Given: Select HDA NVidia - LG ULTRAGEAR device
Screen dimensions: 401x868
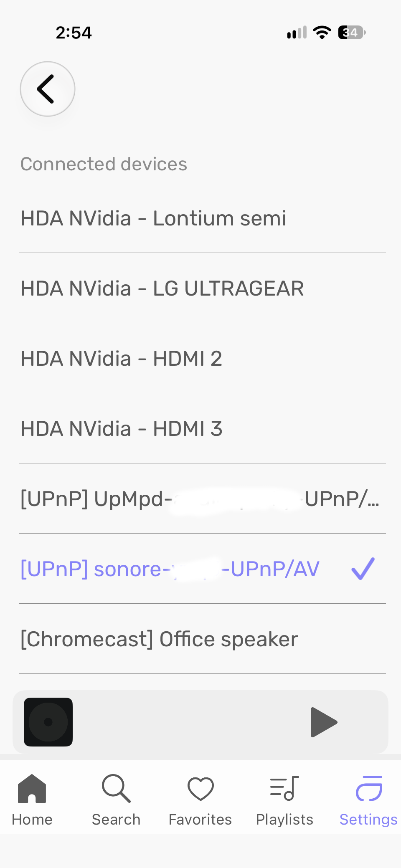Looking at the screenshot, I should 202,288.
